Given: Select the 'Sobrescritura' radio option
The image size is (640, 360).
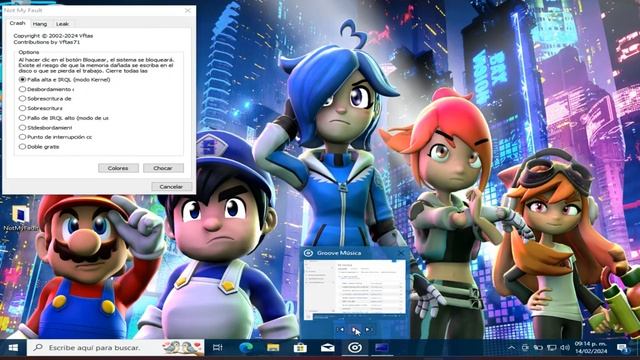Looking at the screenshot, I should tap(40, 108).
